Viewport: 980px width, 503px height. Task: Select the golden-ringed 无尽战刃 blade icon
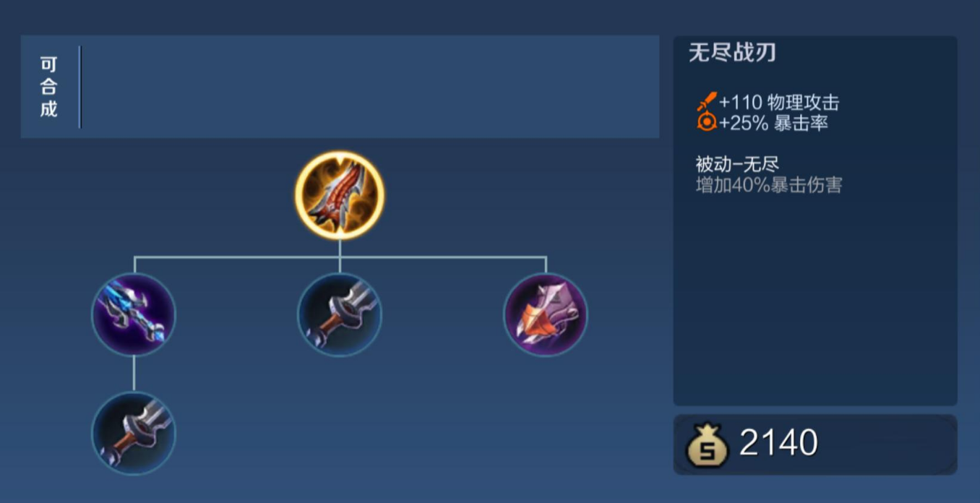[x=340, y=195]
